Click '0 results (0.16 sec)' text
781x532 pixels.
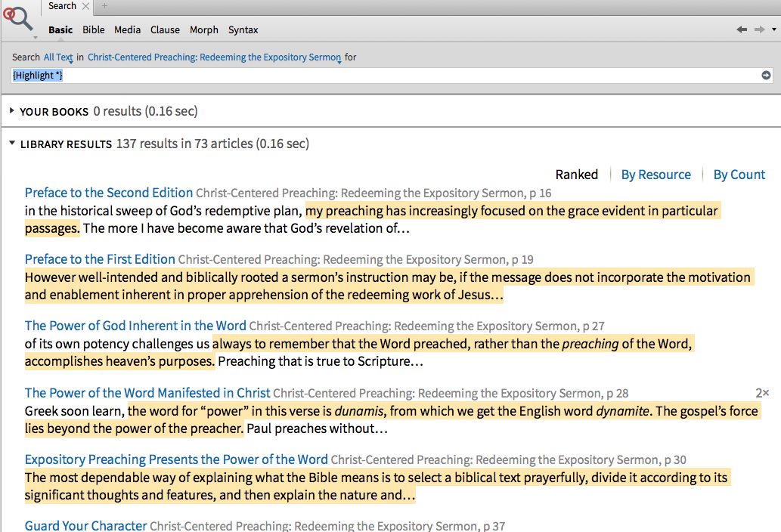(145, 111)
